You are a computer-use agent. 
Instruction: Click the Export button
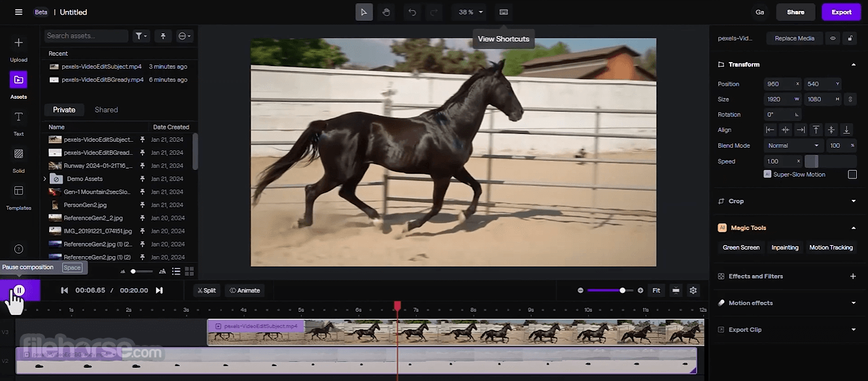click(x=841, y=12)
